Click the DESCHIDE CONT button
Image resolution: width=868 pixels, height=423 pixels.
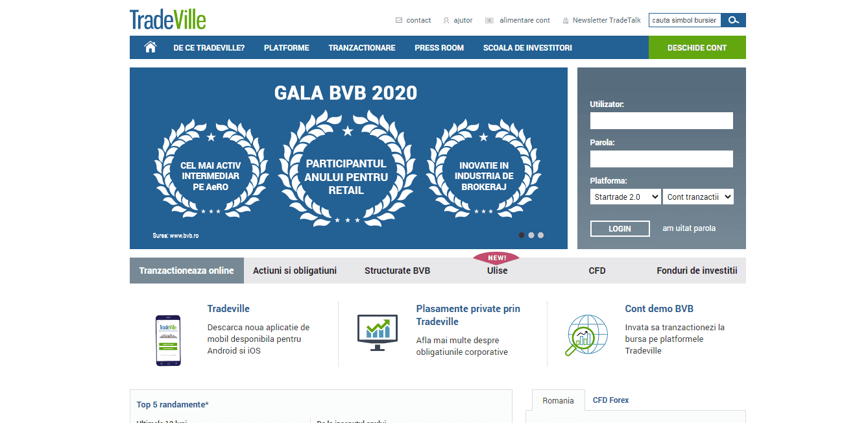coord(697,47)
